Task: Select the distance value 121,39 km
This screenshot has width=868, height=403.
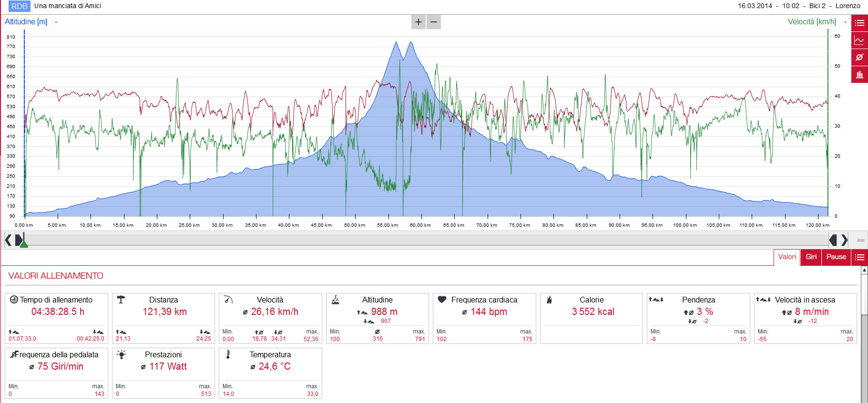Action: (165, 312)
